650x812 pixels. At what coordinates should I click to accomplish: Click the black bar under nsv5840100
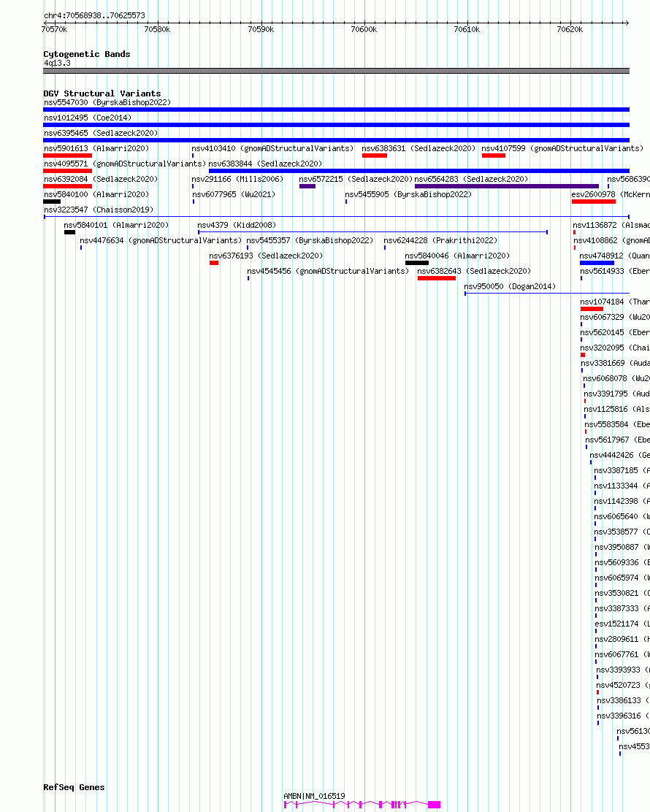coord(52,202)
